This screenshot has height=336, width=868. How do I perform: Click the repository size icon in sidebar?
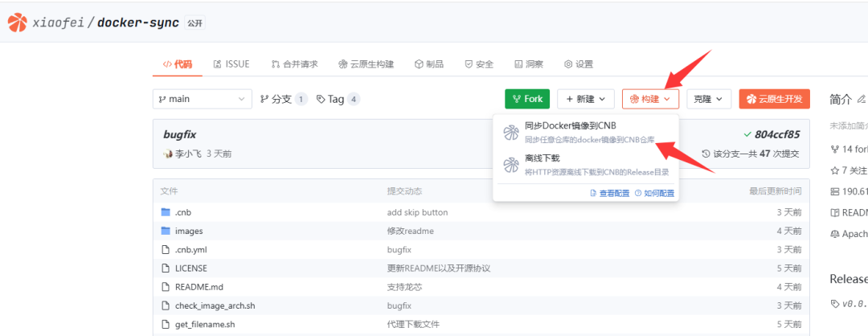pyautogui.click(x=835, y=191)
